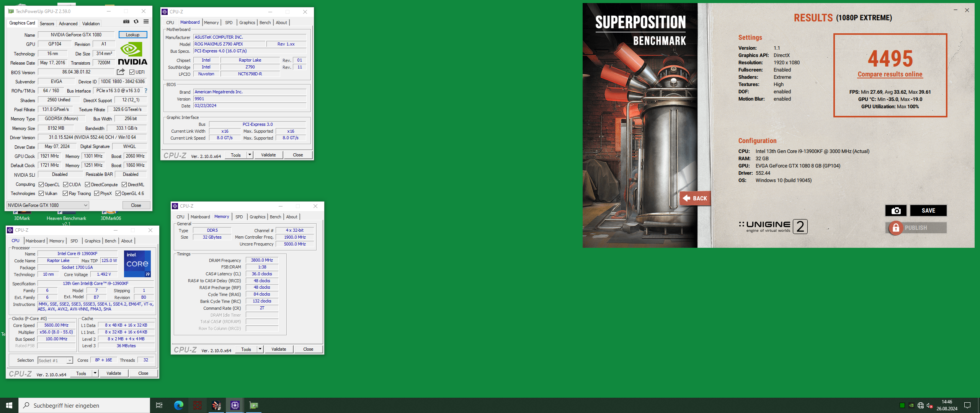The width and height of the screenshot is (980, 413).
Task: Click taskbar search magnifier icon
Action: point(26,405)
